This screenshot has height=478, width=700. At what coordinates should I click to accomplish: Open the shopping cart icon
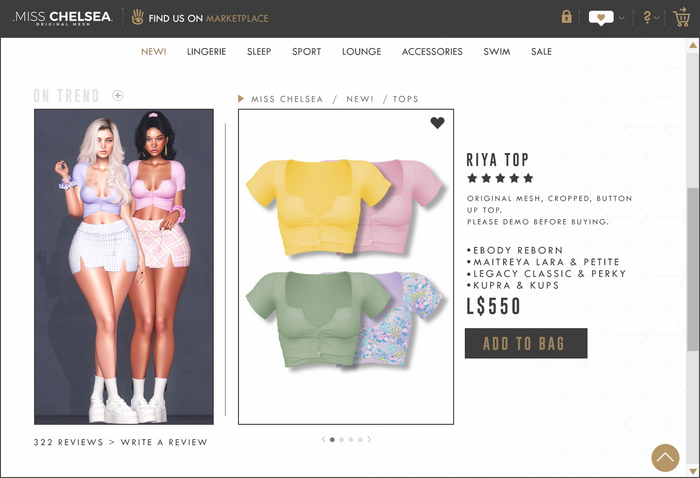pos(682,17)
